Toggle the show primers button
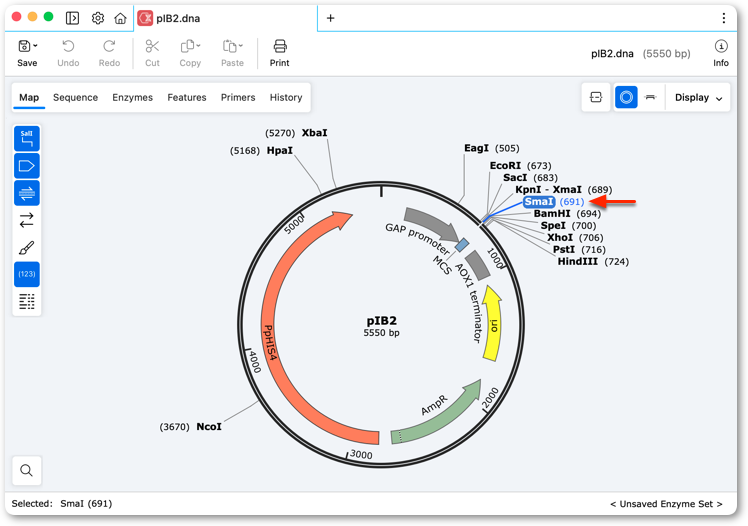Screen dimensions: 748x526 [27, 193]
